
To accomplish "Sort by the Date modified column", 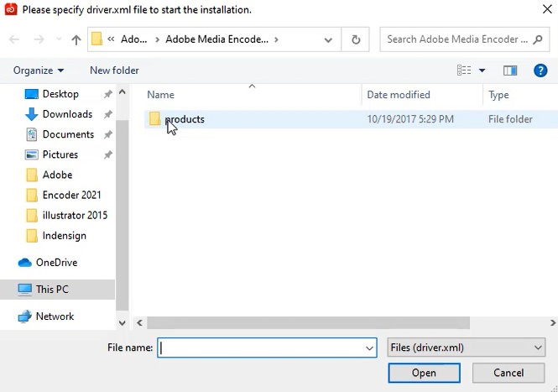I will pyautogui.click(x=399, y=95).
